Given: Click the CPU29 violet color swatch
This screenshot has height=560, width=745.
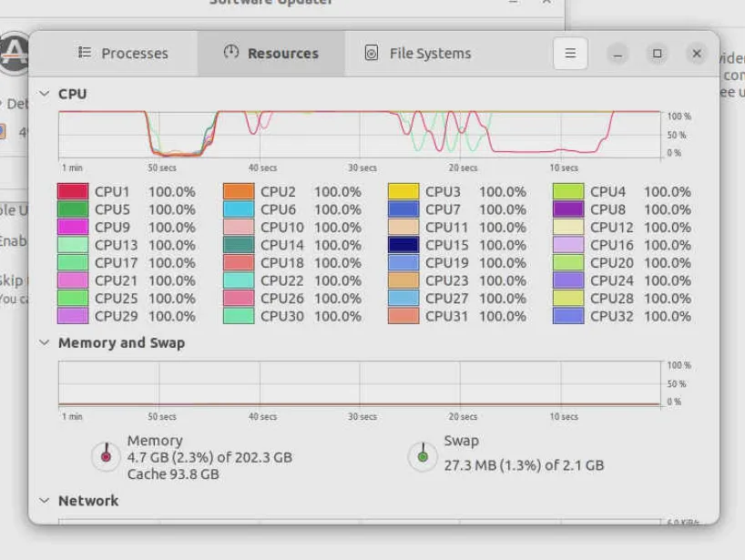Looking at the screenshot, I should (x=73, y=316).
